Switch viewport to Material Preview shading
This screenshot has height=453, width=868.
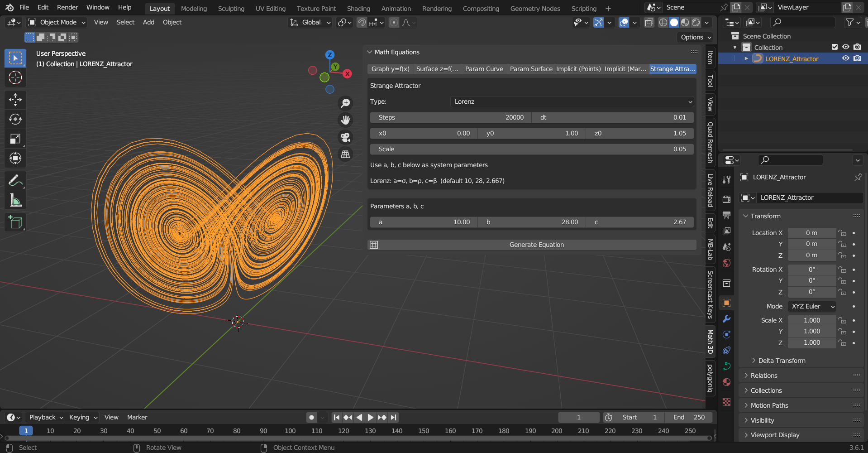pyautogui.click(x=684, y=22)
